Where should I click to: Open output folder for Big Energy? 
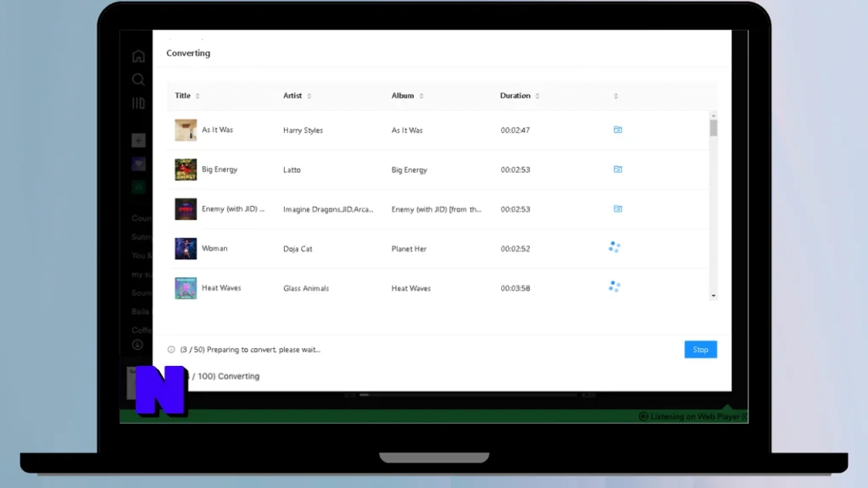click(x=618, y=169)
